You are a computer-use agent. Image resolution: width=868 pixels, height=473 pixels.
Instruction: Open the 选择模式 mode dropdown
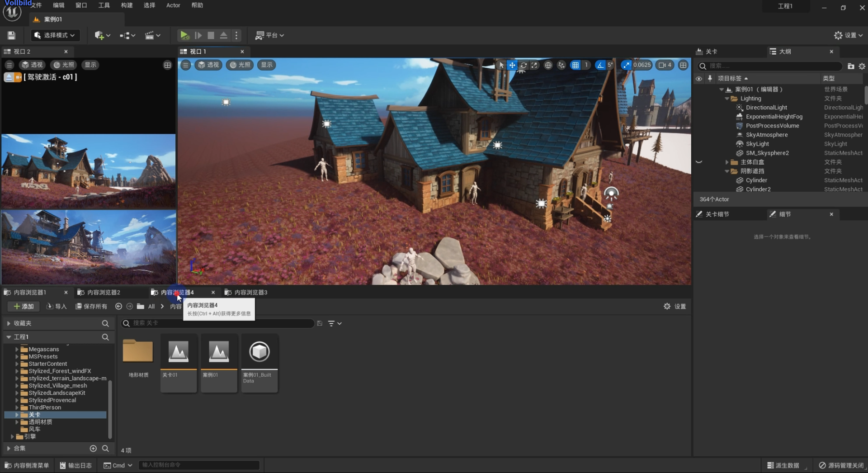pyautogui.click(x=55, y=35)
